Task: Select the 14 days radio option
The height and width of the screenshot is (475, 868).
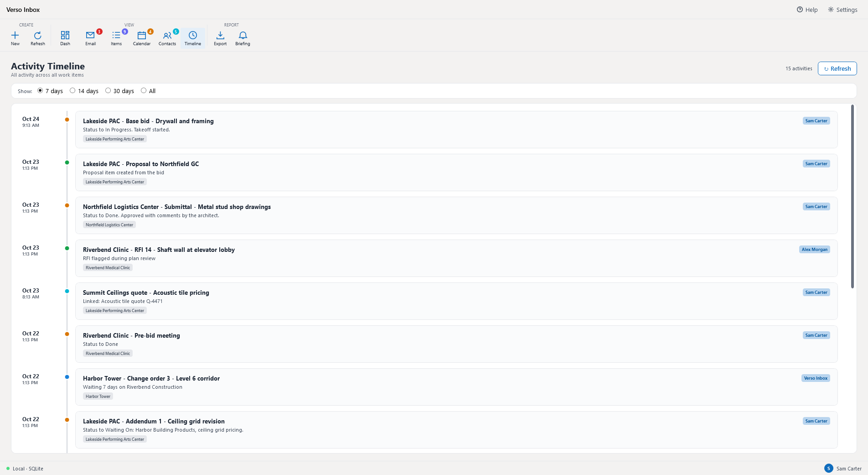Action: [72, 91]
